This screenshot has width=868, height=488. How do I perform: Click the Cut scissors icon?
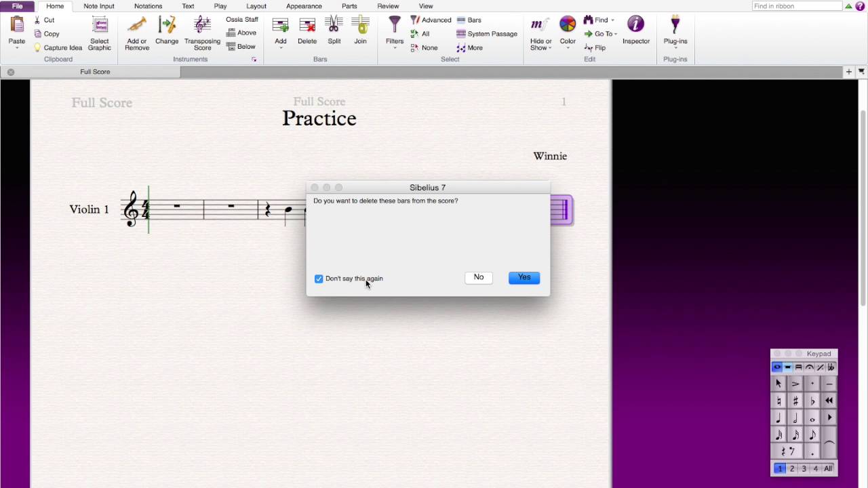tap(38, 20)
